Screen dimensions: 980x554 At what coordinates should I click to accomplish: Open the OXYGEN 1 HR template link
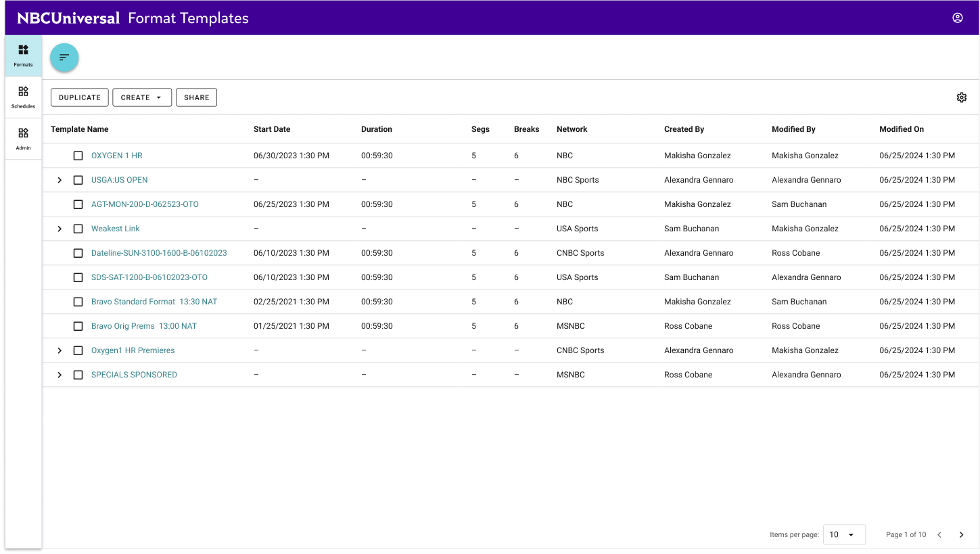tap(117, 156)
